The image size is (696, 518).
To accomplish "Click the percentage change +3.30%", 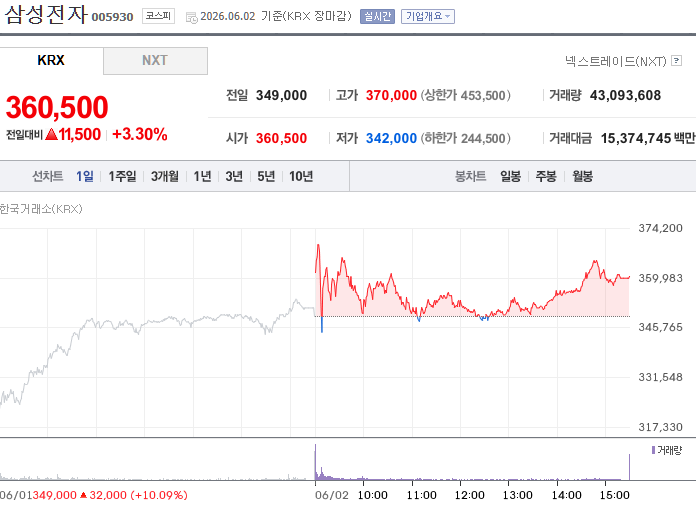I will coord(140,134).
